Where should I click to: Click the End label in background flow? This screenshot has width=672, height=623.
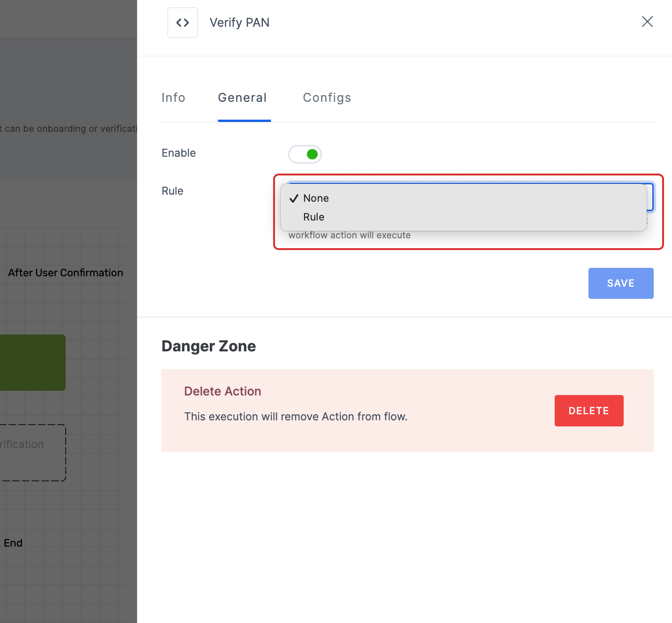pyautogui.click(x=13, y=543)
